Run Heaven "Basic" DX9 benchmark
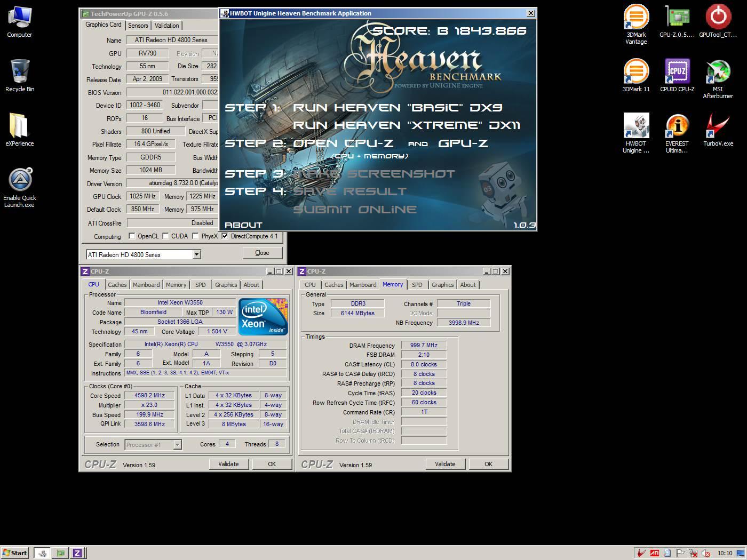Image resolution: width=747 pixels, height=560 pixels. (398, 108)
